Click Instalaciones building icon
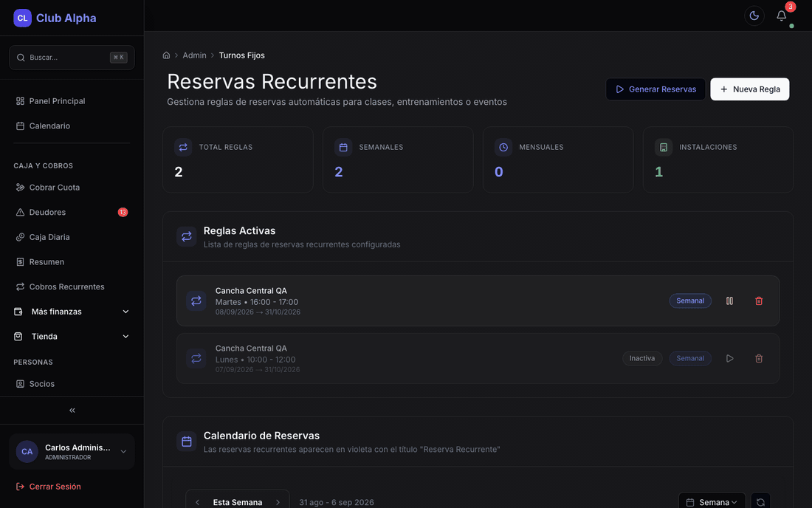Image resolution: width=812 pixels, height=508 pixels. click(664, 148)
